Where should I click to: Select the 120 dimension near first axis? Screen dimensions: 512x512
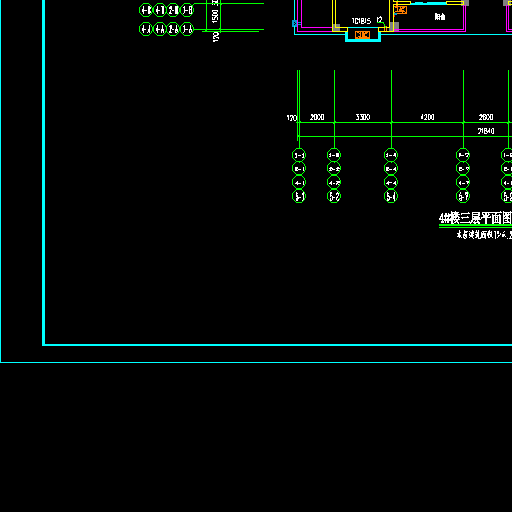[x=292, y=118]
